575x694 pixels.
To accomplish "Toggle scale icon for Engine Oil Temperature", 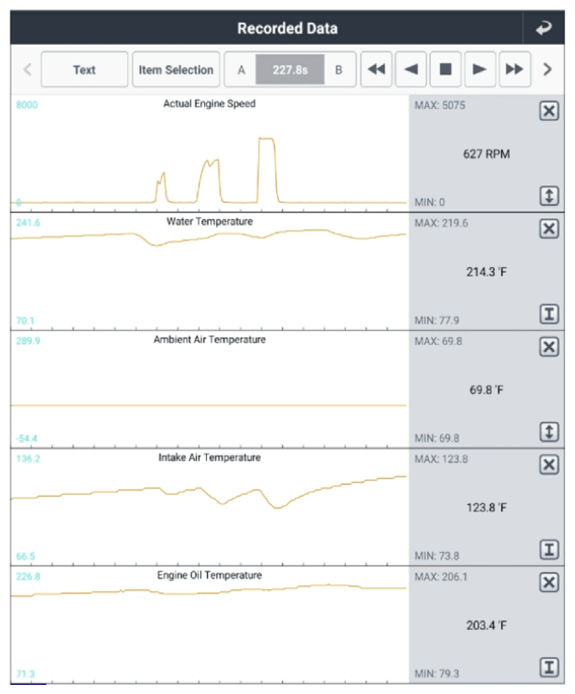I will [549, 667].
